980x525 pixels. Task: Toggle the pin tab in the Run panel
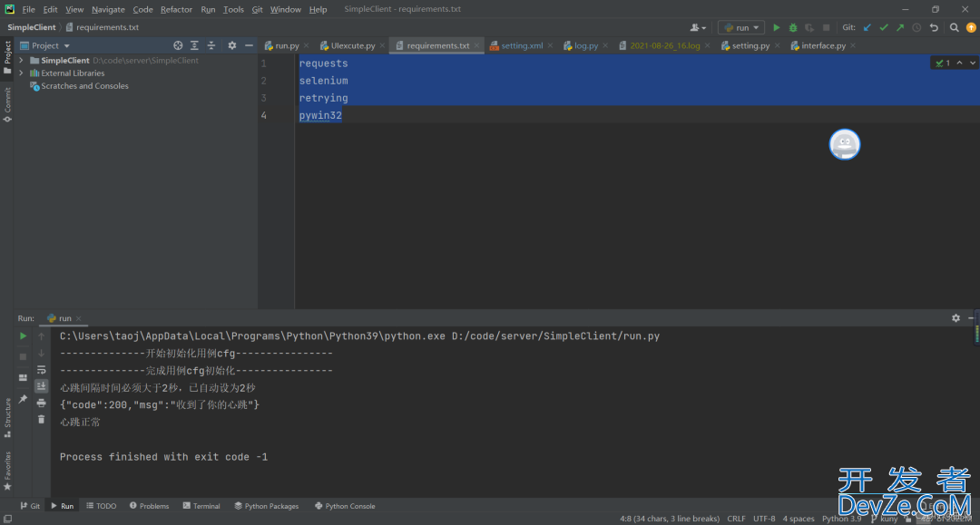23,399
